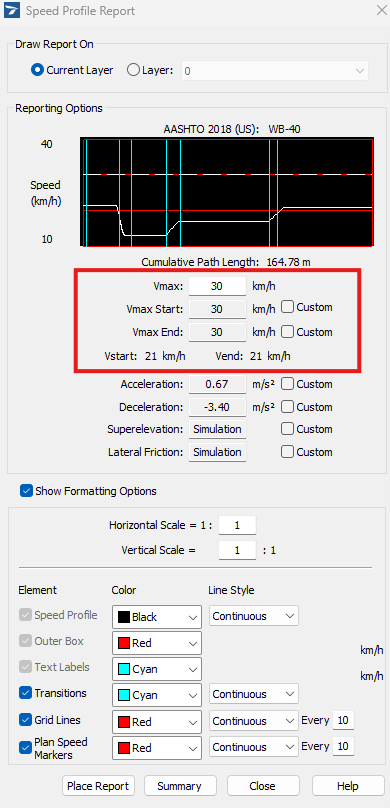
Task: Enable Custom for Vmax End
Action: 288,332
